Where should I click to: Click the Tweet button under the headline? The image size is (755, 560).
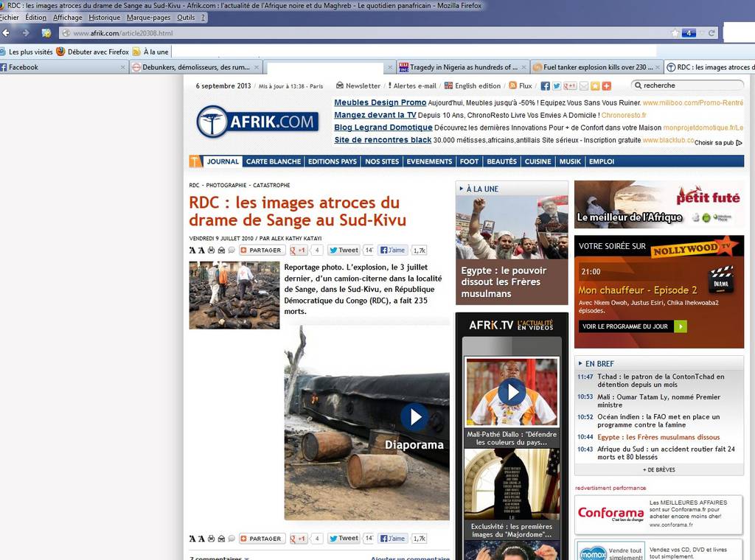(x=344, y=251)
